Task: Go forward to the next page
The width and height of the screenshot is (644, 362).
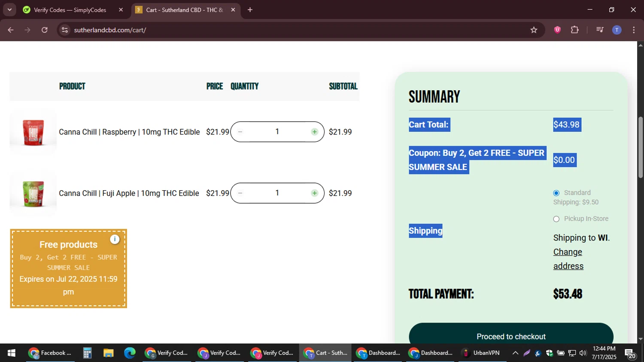Action: 27,30
